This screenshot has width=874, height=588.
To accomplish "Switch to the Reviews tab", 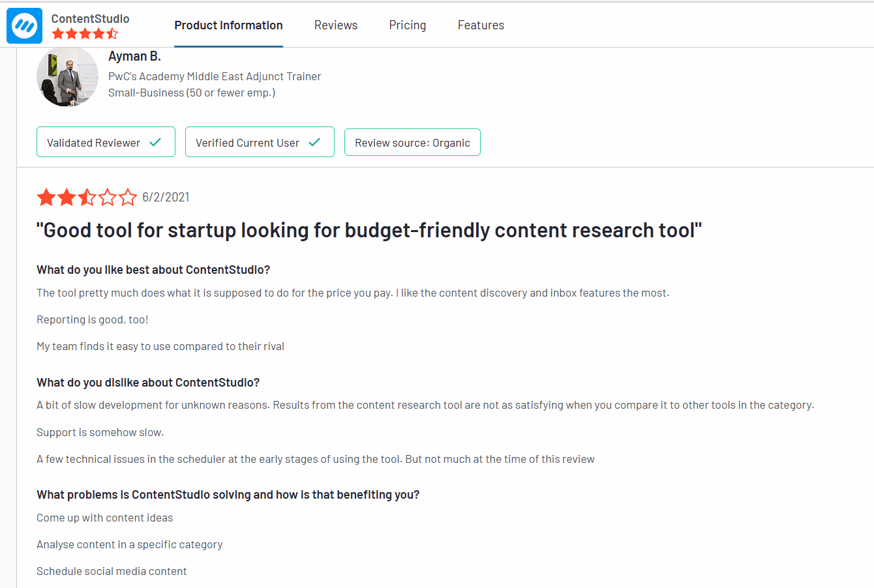I will [336, 25].
